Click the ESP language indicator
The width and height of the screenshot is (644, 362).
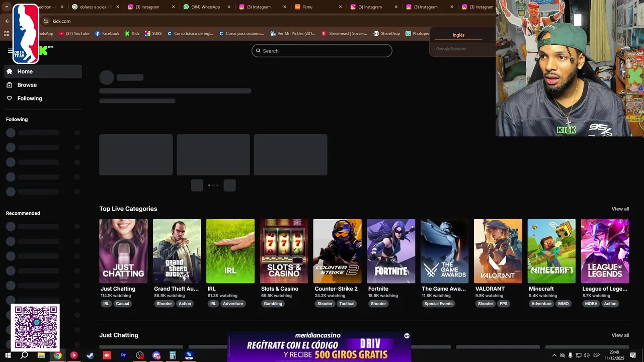(596, 355)
